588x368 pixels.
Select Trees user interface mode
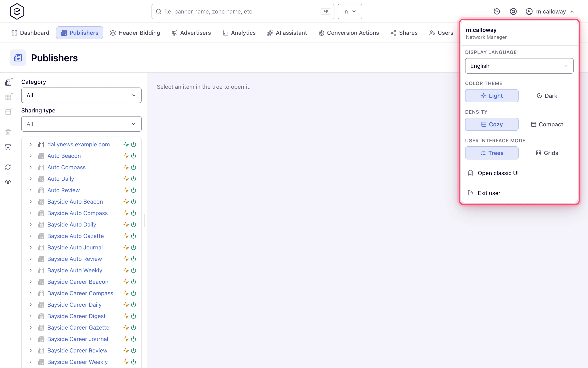pos(492,153)
